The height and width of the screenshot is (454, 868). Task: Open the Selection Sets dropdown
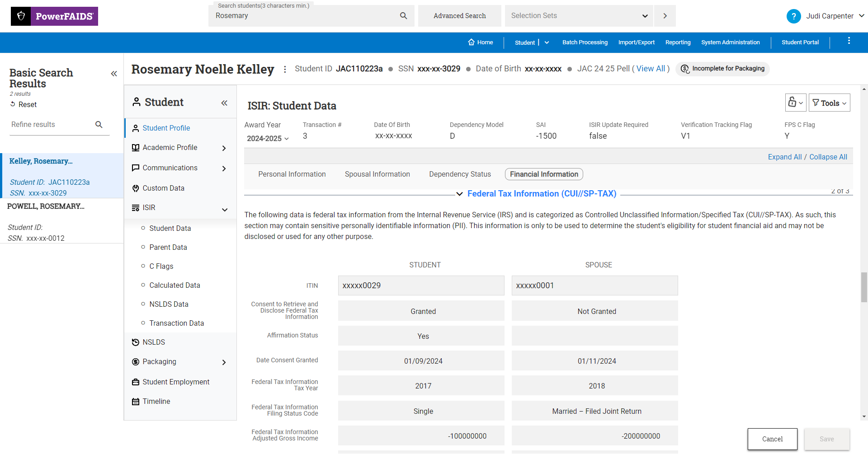point(579,16)
